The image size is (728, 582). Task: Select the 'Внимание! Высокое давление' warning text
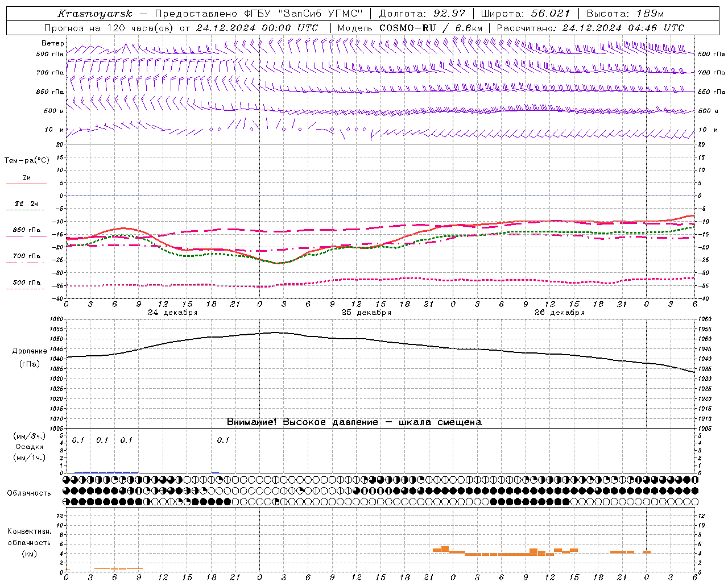click(302, 422)
